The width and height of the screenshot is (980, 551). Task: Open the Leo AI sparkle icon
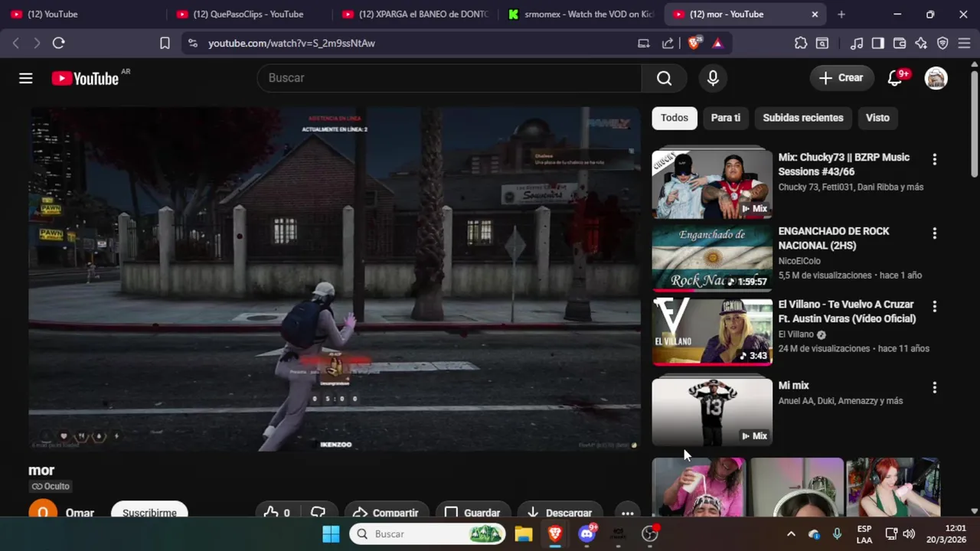coord(921,44)
